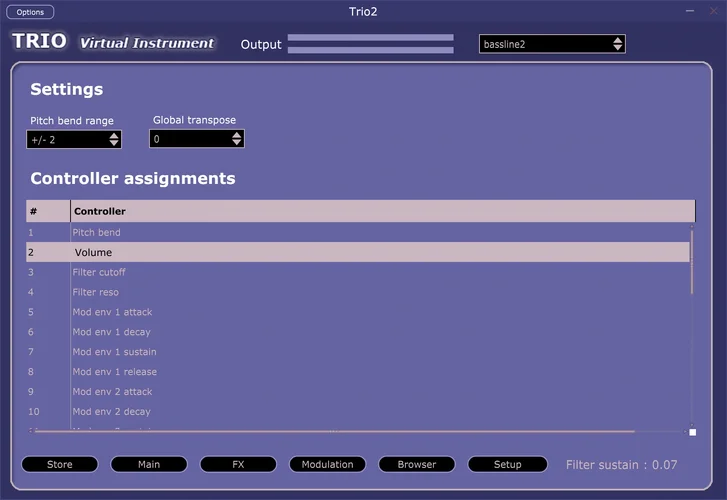727x500 pixels.
Task: Select the Mod env 1 release row
Action: point(357,372)
